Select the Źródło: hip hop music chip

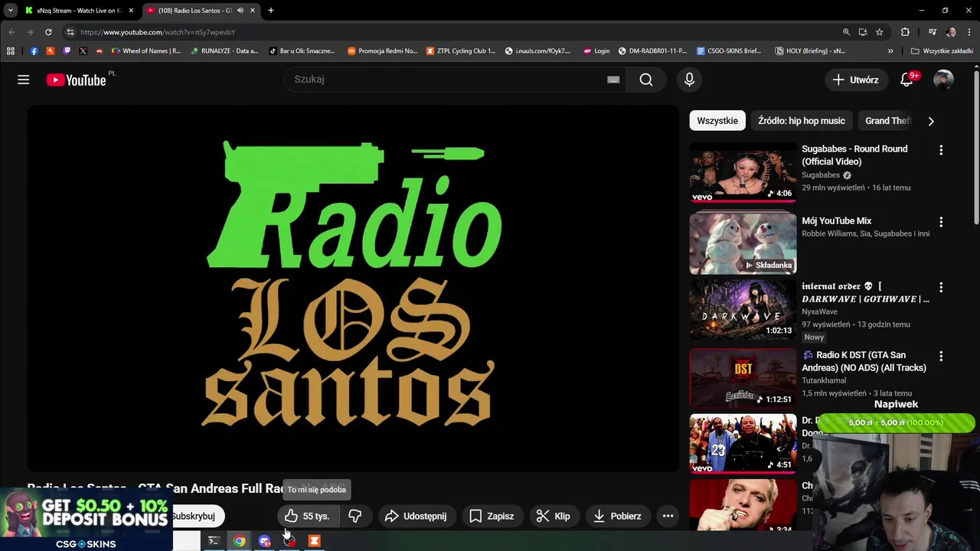tap(802, 121)
